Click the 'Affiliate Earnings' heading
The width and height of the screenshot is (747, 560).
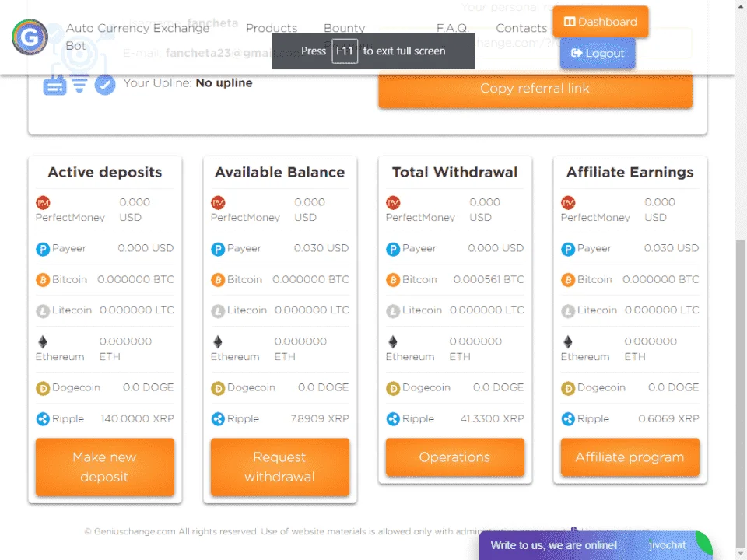point(630,172)
